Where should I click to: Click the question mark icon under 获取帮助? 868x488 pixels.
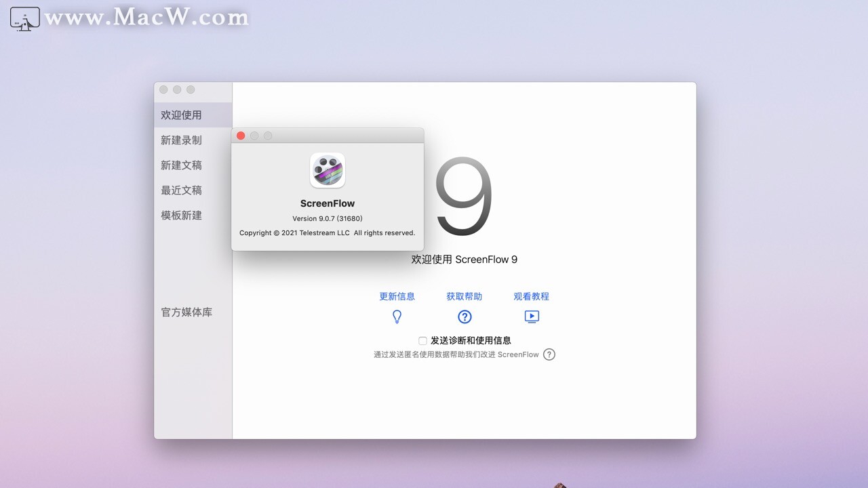(x=465, y=317)
